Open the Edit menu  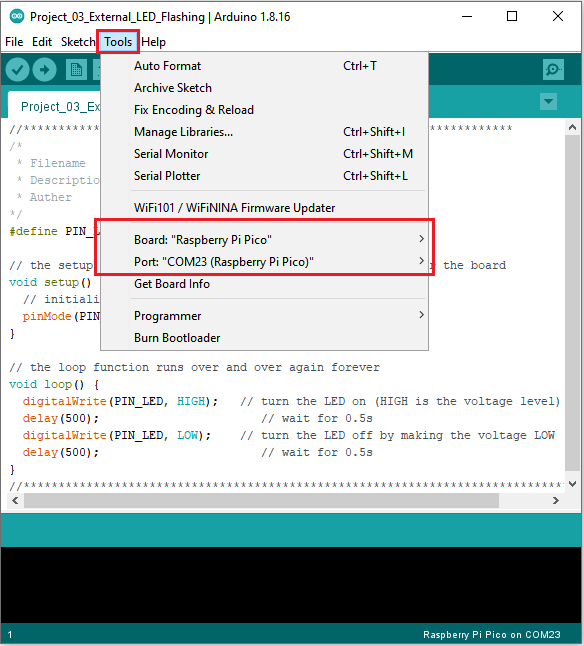pos(42,42)
